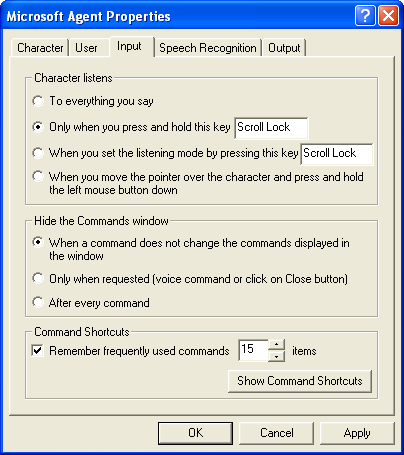This screenshot has width=404, height=455.
Task: Choose 'move the pointer over the character' option
Action: point(38,176)
